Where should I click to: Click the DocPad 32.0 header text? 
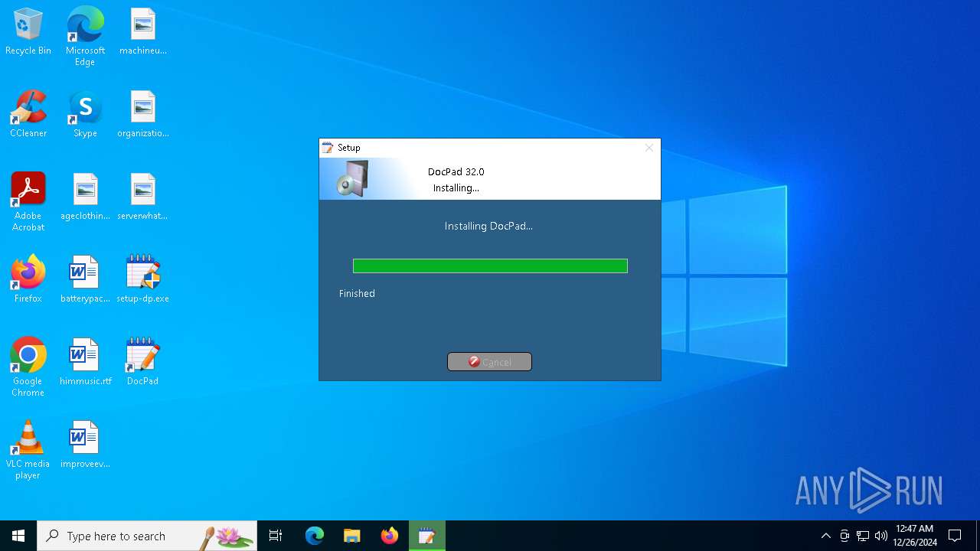point(456,171)
